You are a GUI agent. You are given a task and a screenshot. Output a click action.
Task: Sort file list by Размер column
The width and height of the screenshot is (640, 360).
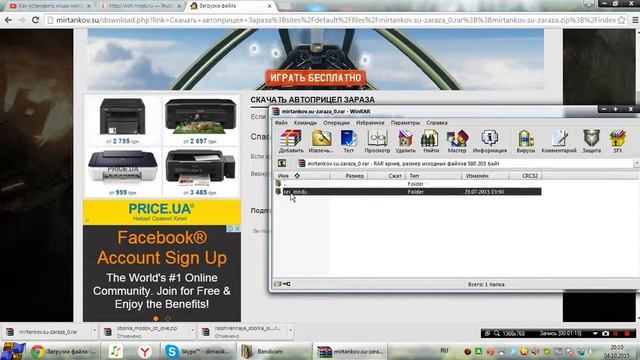(x=348, y=176)
